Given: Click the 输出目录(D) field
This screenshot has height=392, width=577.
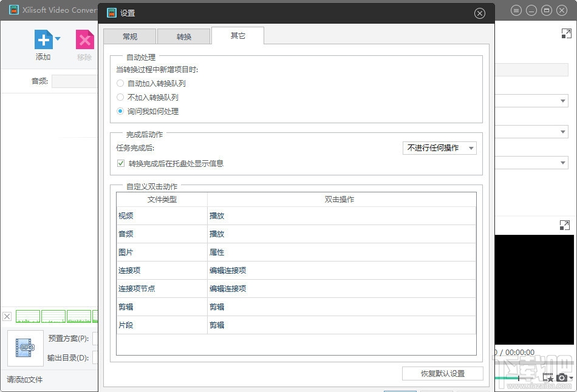Looking at the screenshot, I should 95,357.
